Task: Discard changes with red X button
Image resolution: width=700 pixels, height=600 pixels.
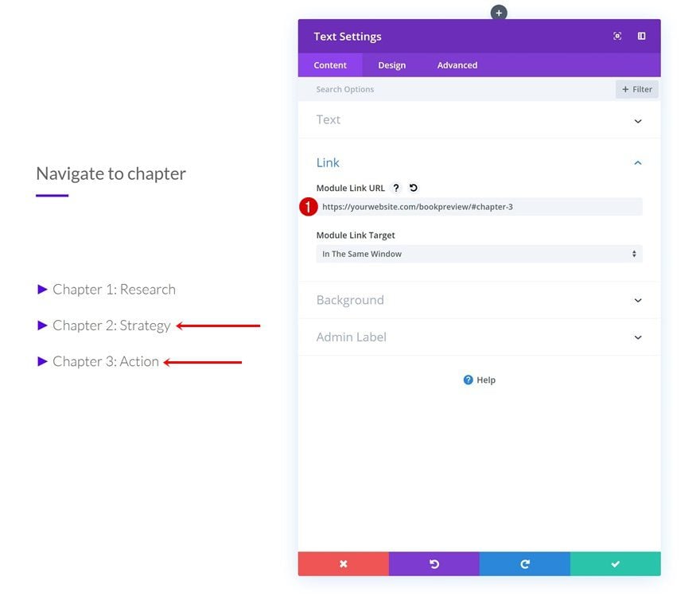Action: point(344,564)
